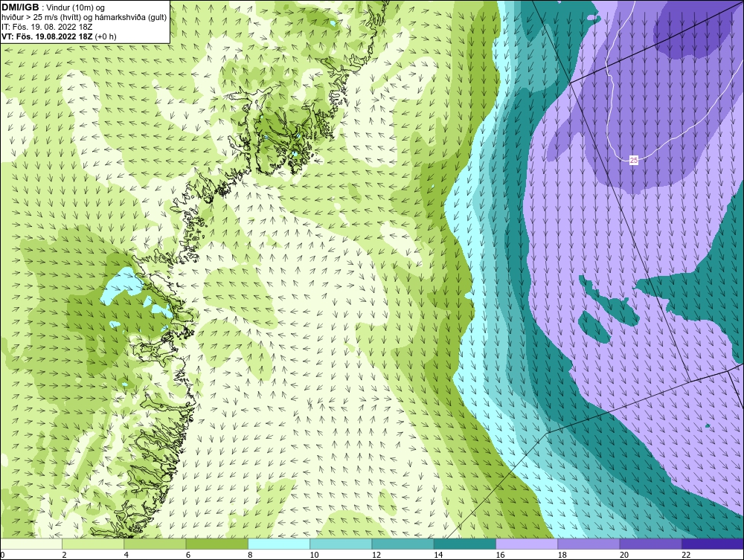Click the "22" label on the colour scale
Image resolution: width=744 pixels, height=560 pixels.
[x=686, y=555]
